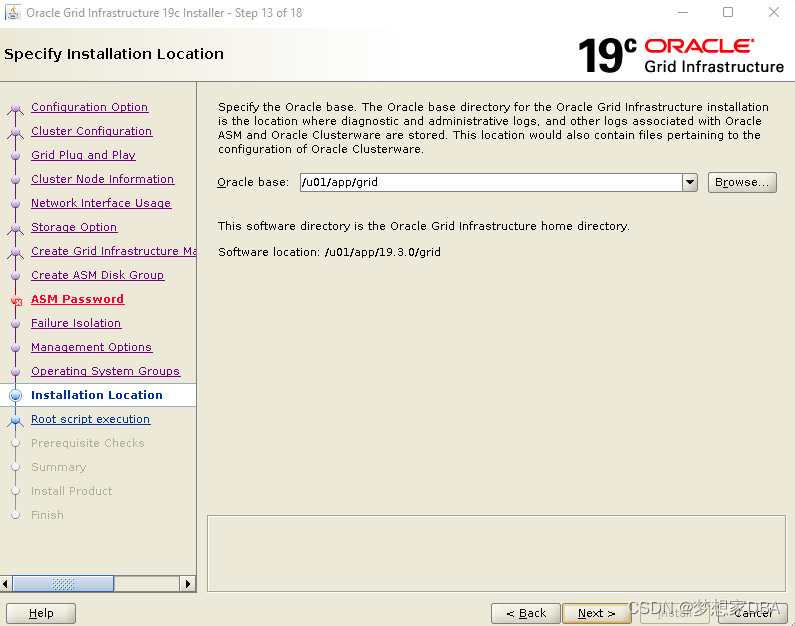Click into the Oracle base path field
Viewport: 795px width, 626px height.
click(491, 182)
